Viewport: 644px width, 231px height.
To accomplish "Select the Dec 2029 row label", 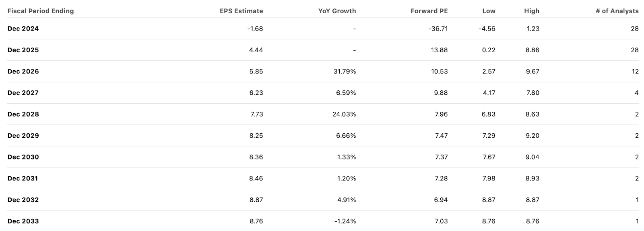I will tap(23, 135).
